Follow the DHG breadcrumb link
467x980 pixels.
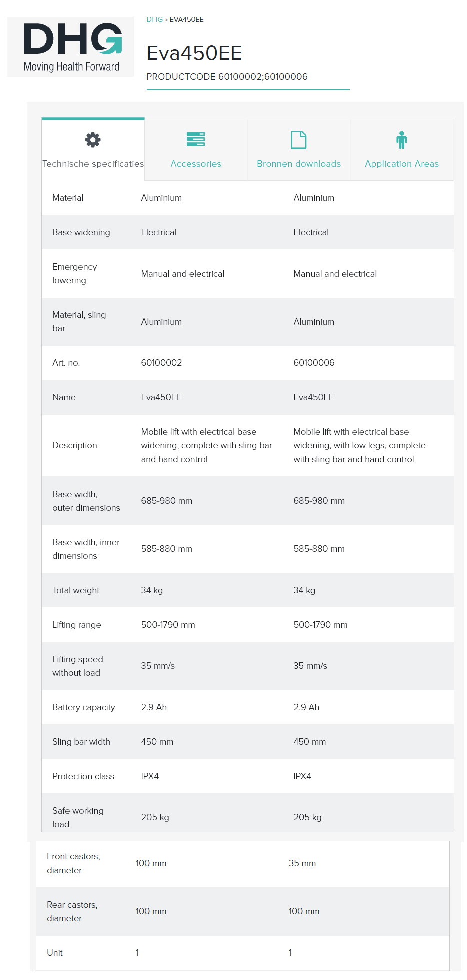click(x=154, y=19)
